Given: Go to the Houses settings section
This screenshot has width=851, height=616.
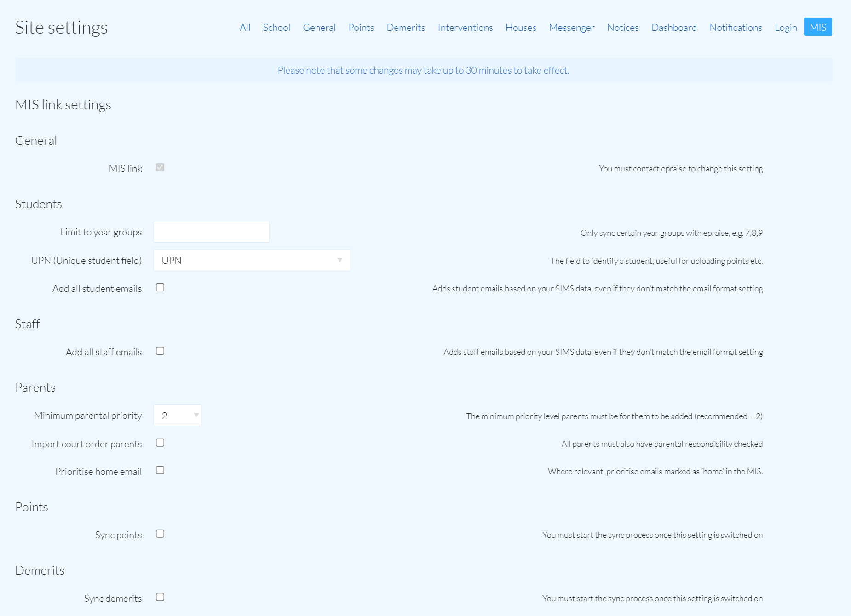Looking at the screenshot, I should [x=520, y=27].
